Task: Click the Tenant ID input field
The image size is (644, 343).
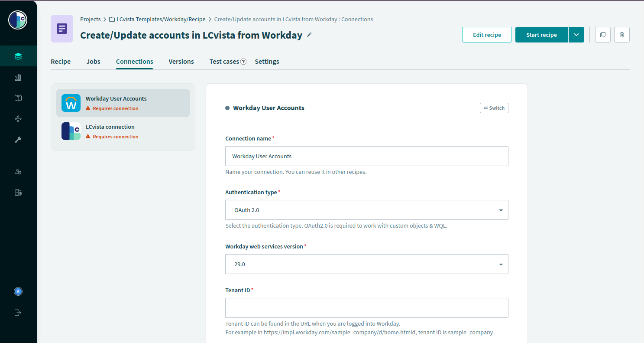Action: point(366,308)
